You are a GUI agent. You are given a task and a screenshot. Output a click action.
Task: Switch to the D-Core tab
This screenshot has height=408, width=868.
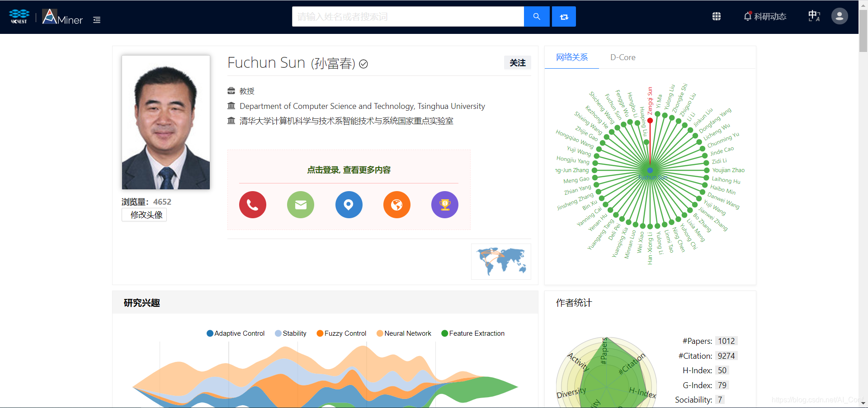[623, 57]
